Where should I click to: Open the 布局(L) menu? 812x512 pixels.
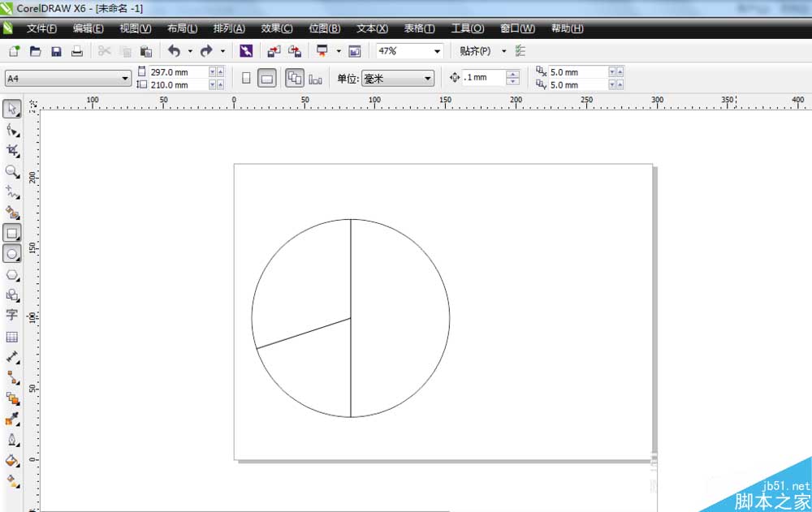tap(182, 28)
